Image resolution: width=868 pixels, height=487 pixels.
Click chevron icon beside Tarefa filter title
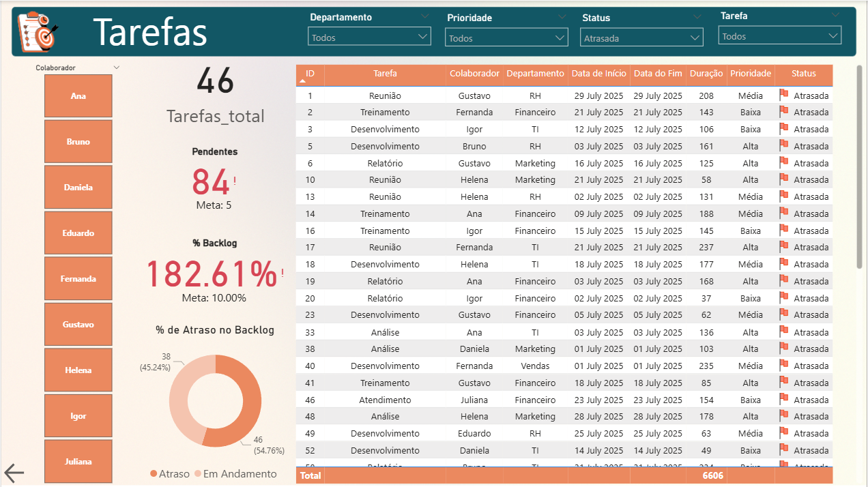pos(835,15)
